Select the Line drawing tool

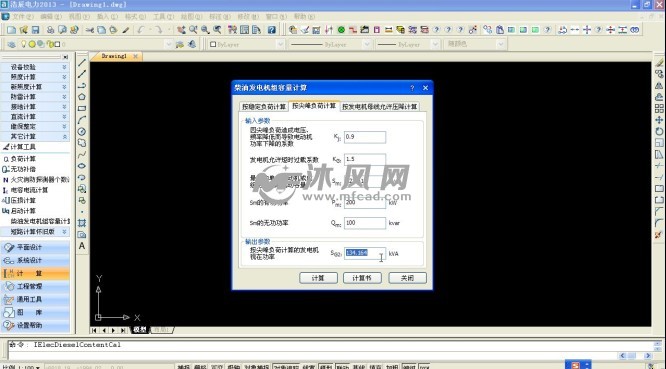point(82,62)
